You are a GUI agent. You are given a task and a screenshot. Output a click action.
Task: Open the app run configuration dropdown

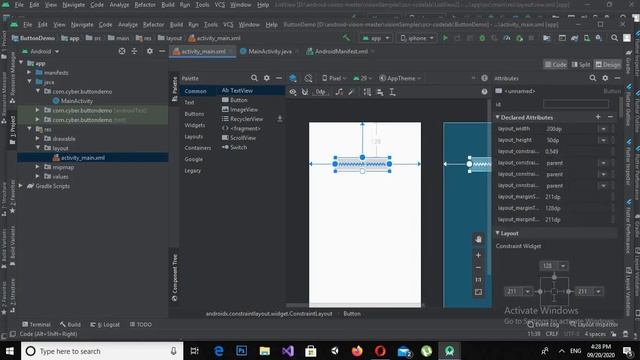point(376,38)
